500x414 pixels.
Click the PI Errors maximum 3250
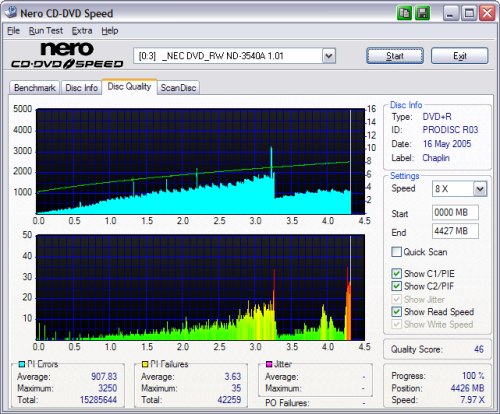point(107,388)
